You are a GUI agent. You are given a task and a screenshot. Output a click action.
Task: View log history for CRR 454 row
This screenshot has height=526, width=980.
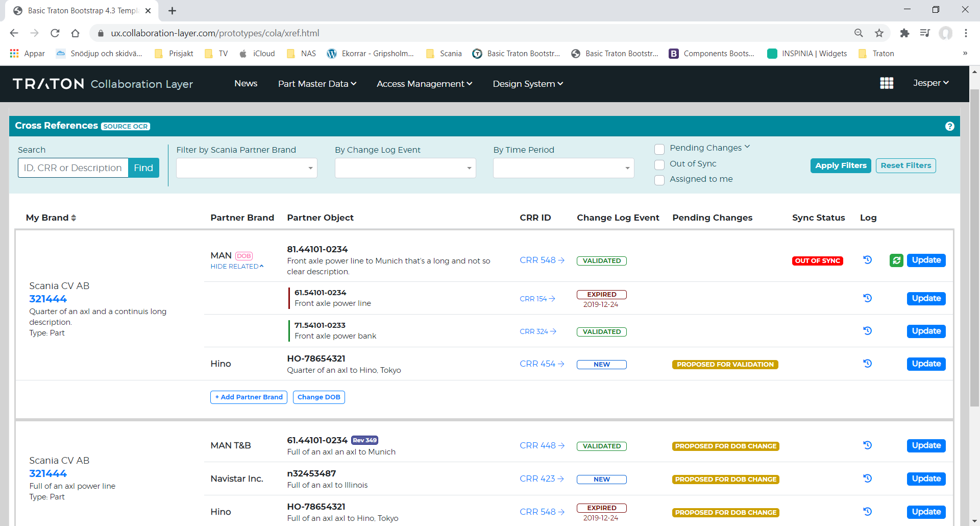point(867,364)
